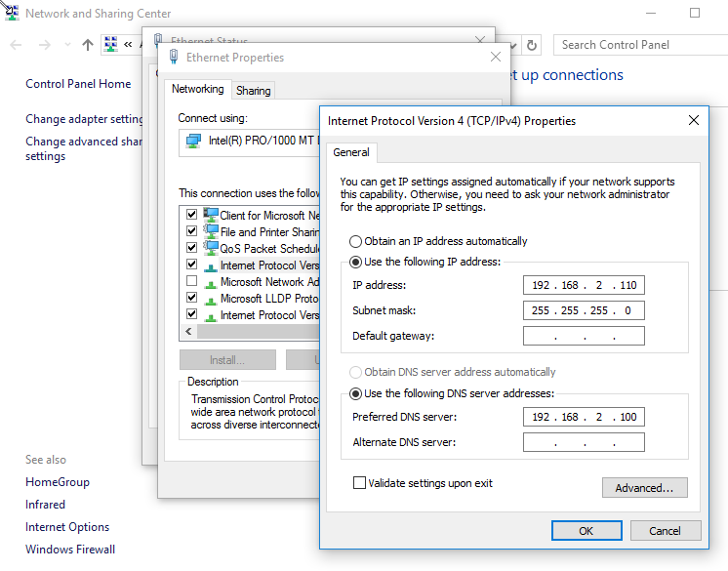The width and height of the screenshot is (728, 571).
Task: Select the File and Printer Sharing icon
Action: point(211,231)
